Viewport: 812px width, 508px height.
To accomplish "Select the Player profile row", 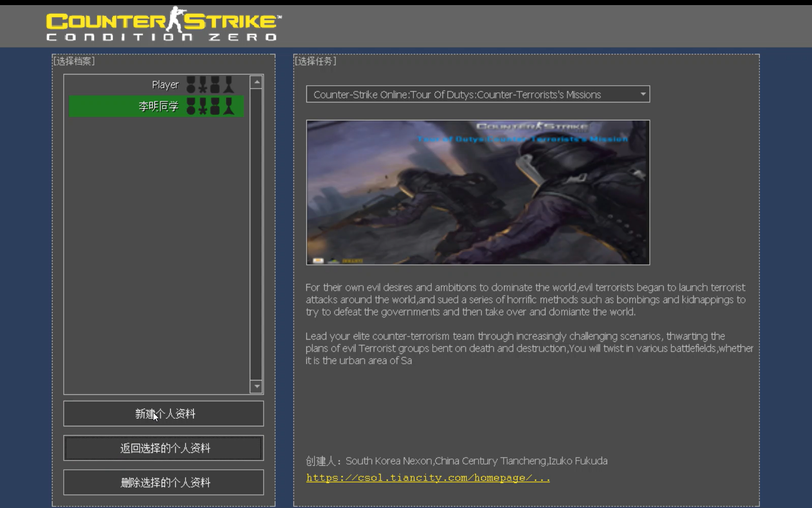I will pos(156,85).
